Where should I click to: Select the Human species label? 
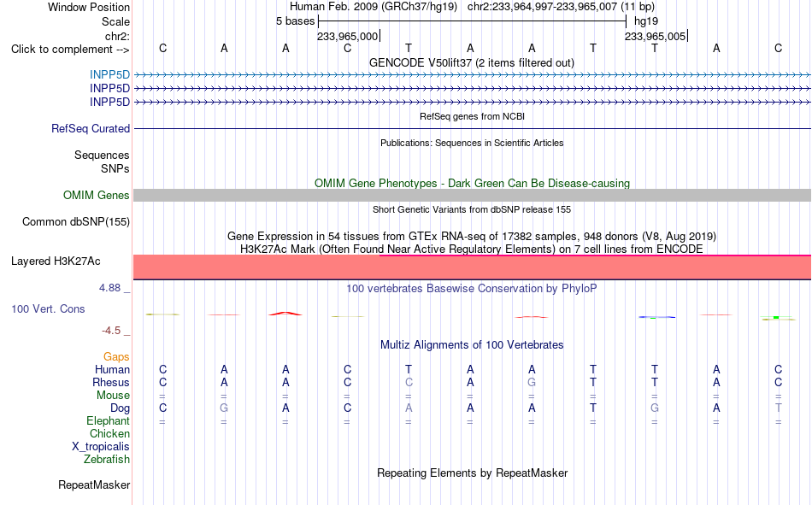click(x=112, y=369)
